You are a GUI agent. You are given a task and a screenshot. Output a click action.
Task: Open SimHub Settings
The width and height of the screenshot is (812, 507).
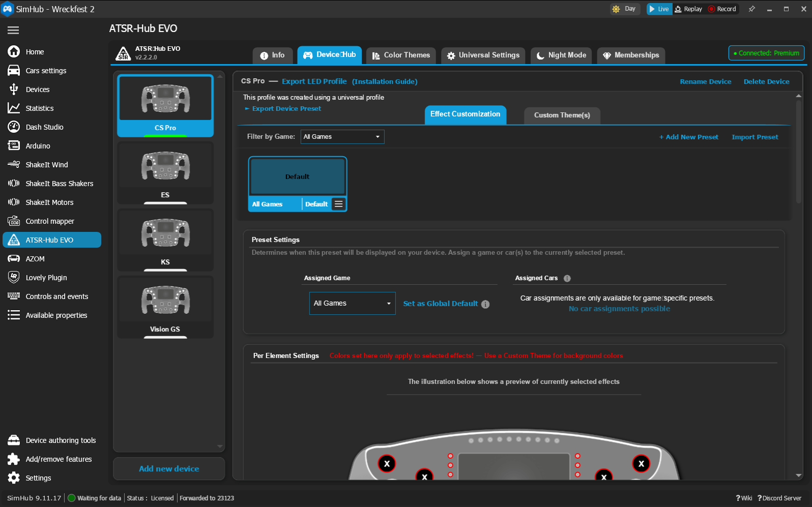point(38,478)
